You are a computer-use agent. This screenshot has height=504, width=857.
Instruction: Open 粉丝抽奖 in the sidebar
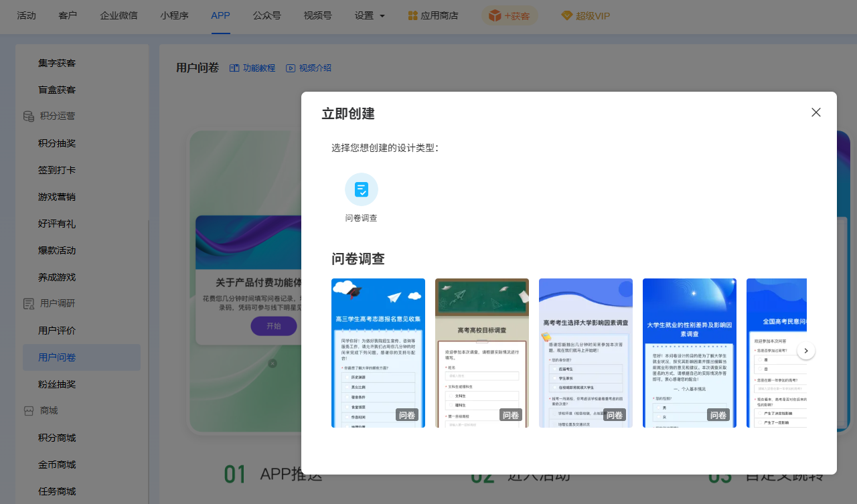pos(57,384)
